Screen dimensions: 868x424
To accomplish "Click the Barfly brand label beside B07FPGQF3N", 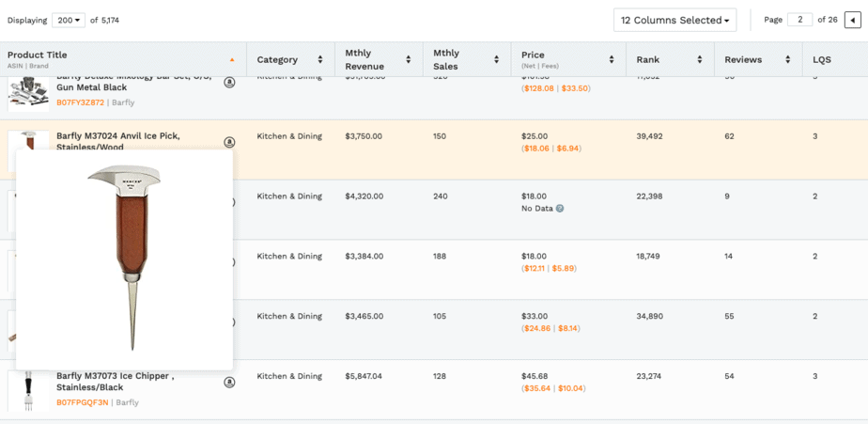I will click(128, 402).
